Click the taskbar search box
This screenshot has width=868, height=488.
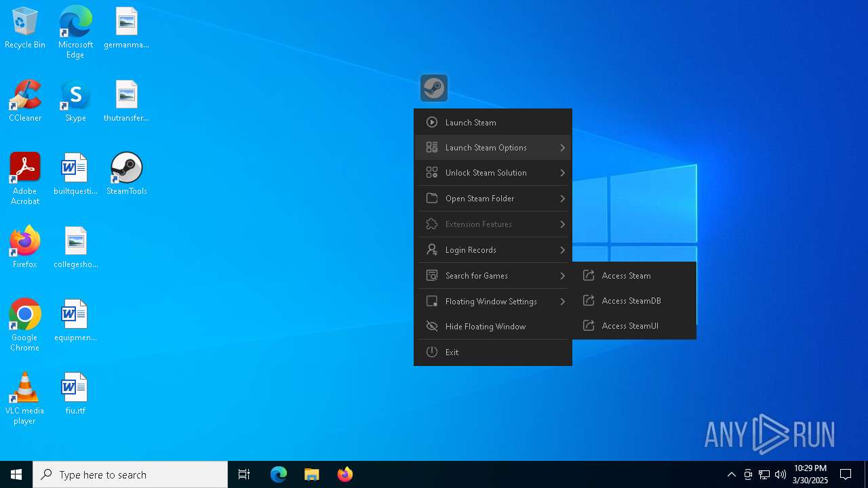[x=130, y=474]
